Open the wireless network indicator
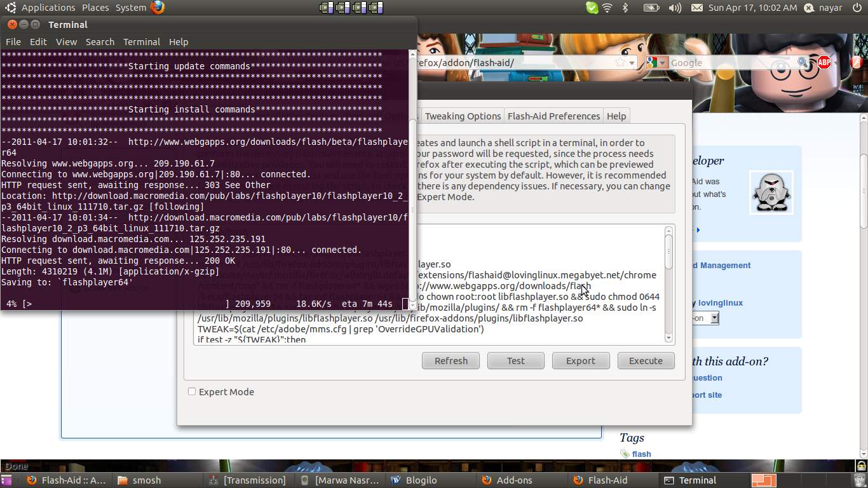868x488 pixels. coord(607,8)
